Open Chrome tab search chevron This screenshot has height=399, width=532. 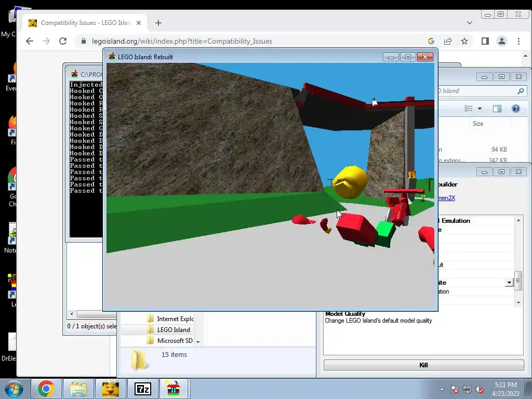click(470, 23)
